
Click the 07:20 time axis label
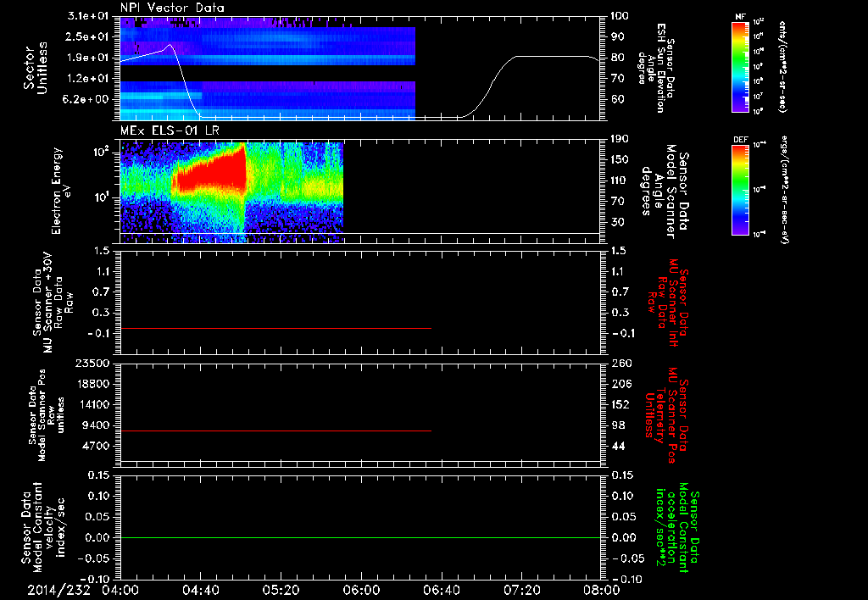pyautogui.click(x=521, y=590)
